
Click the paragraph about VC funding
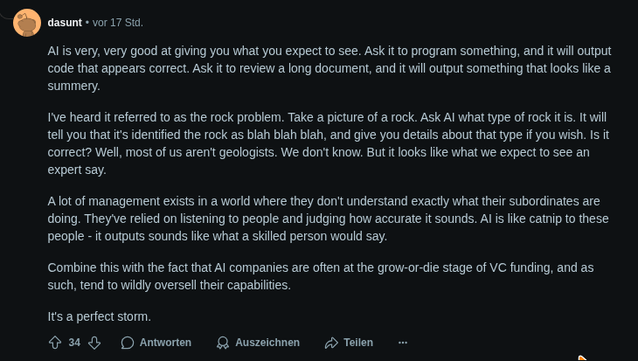[x=321, y=276]
